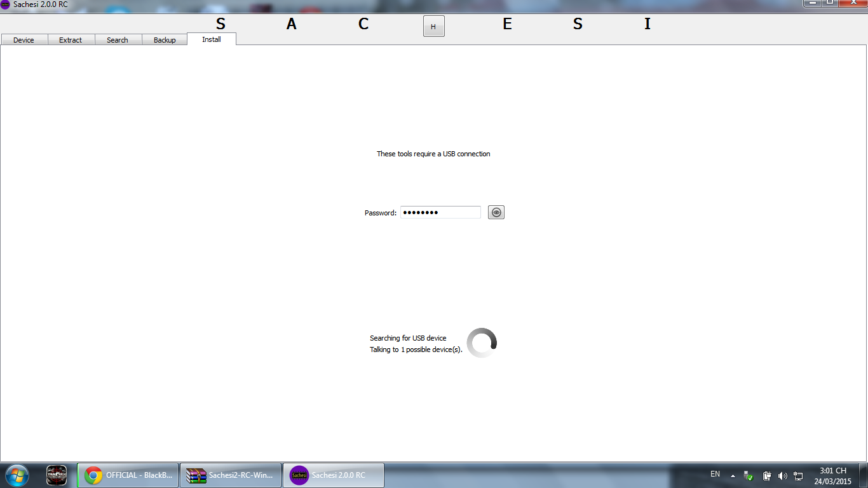Click the Password input field
Viewport: 868px width, 488px height.
440,212
